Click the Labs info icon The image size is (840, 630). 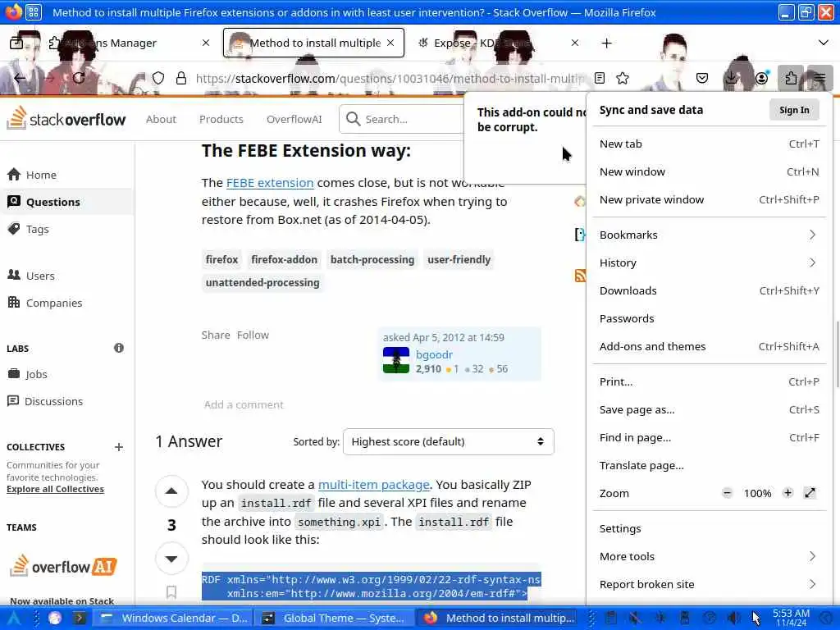tap(119, 348)
